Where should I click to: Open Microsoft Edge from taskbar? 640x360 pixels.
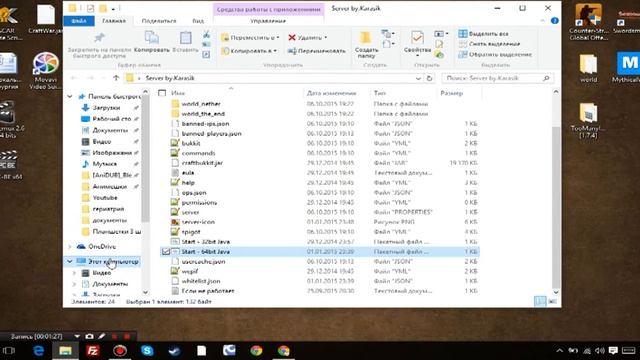coord(38,351)
